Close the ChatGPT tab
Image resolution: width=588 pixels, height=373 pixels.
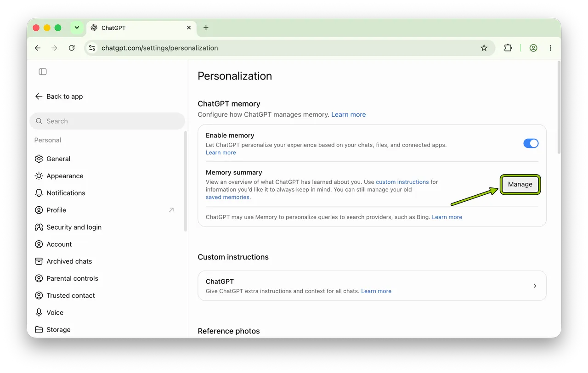[x=189, y=28]
